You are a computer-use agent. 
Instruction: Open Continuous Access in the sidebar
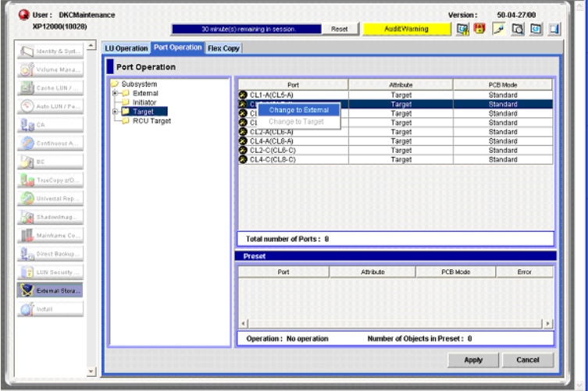click(50, 143)
